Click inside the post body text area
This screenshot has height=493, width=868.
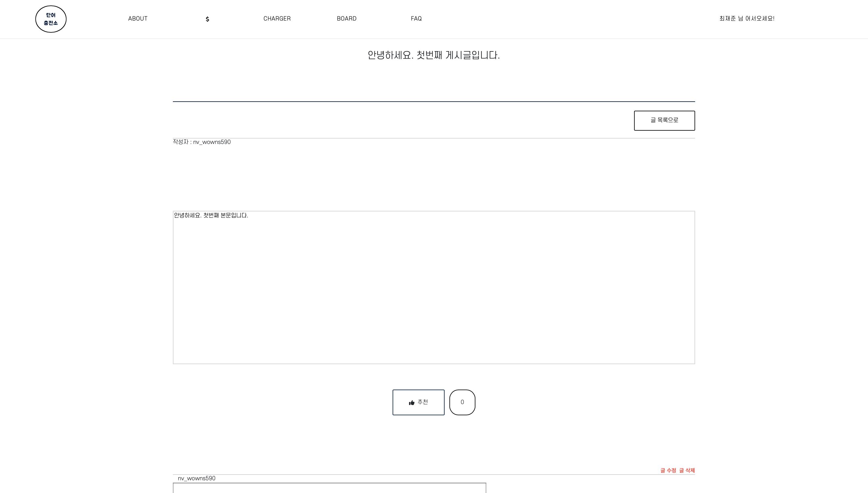pyautogui.click(x=434, y=287)
